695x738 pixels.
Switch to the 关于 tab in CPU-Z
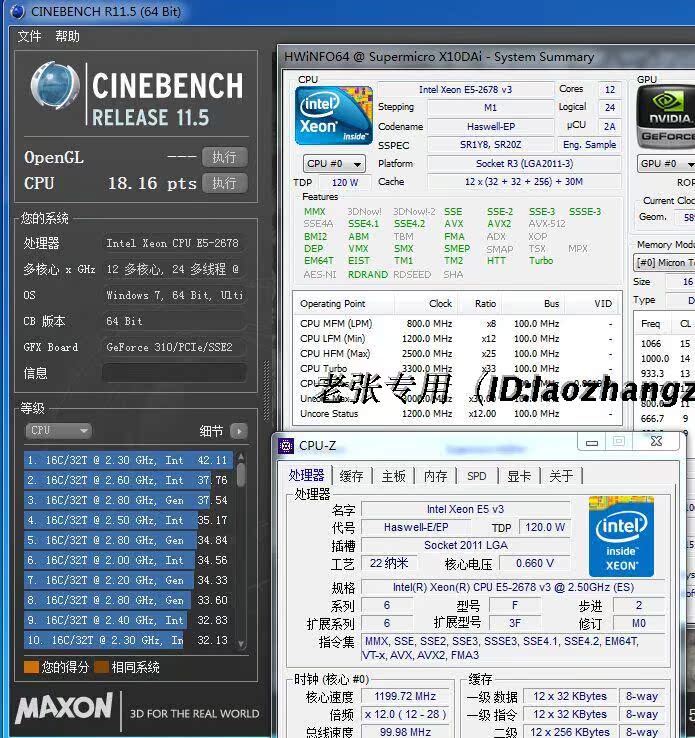pyautogui.click(x=561, y=476)
